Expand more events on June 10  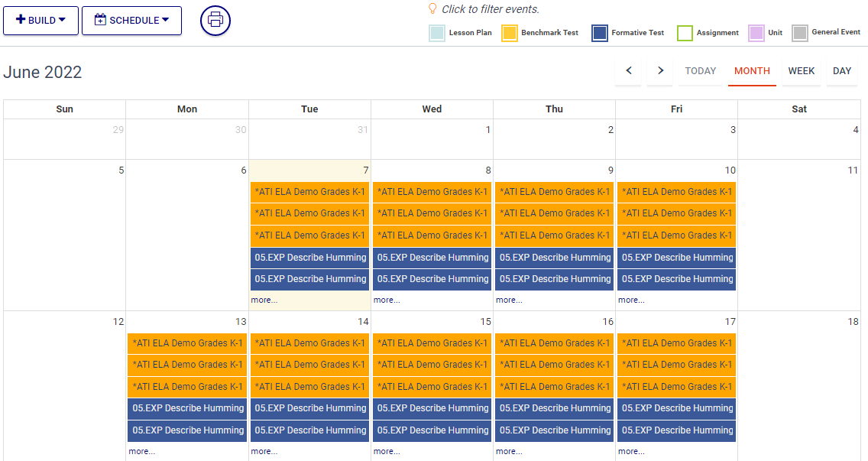point(631,300)
